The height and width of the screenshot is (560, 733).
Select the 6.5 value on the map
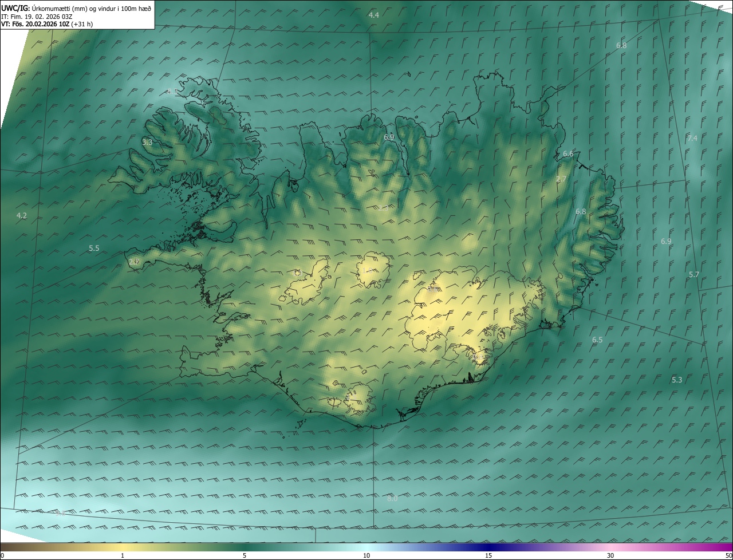pos(597,340)
